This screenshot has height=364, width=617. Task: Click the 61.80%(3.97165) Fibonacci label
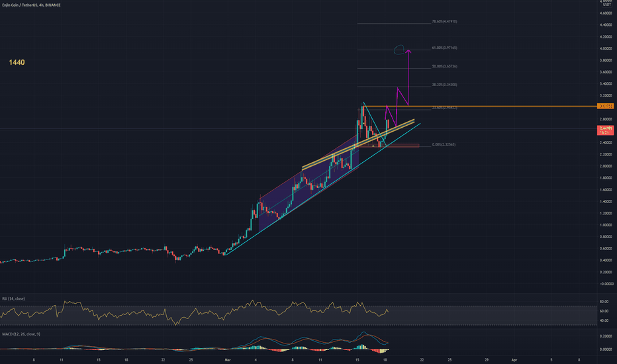tap(444, 48)
